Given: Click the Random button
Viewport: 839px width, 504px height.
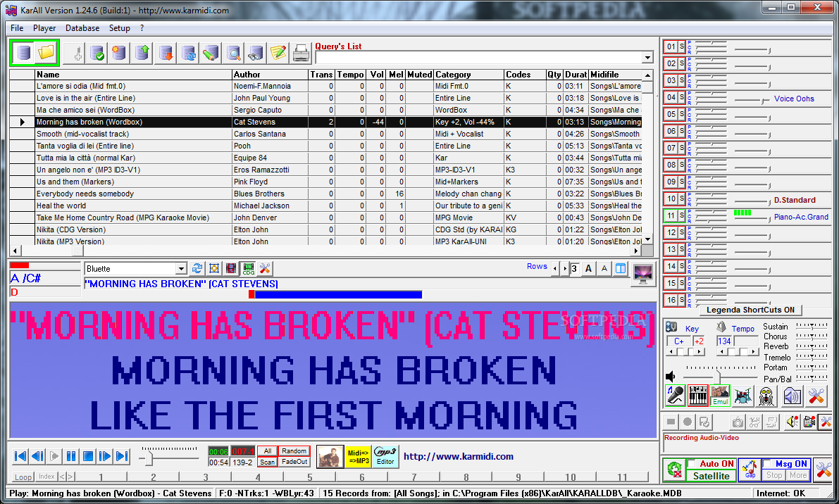Looking at the screenshot, I should click(294, 451).
